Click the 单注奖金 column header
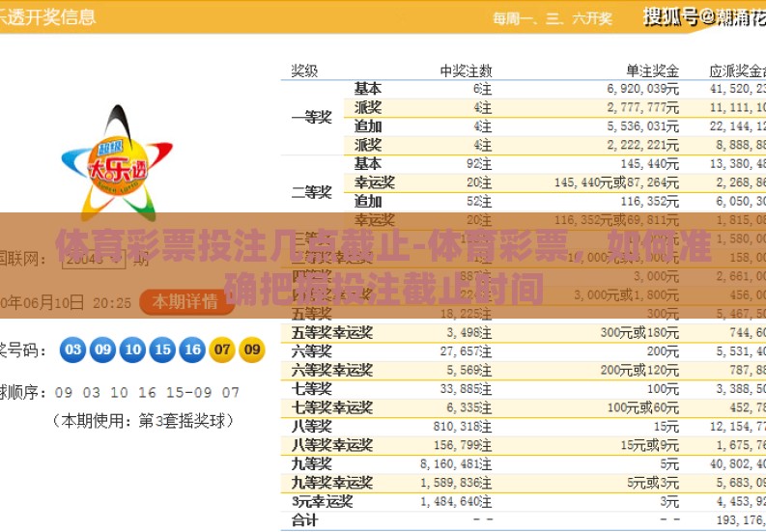Viewport: 766px width, 532px height. pos(653,71)
